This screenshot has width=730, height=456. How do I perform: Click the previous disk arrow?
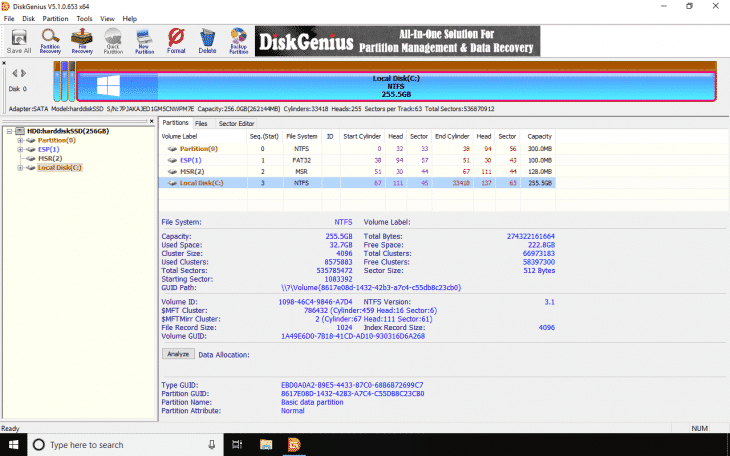coord(12,72)
